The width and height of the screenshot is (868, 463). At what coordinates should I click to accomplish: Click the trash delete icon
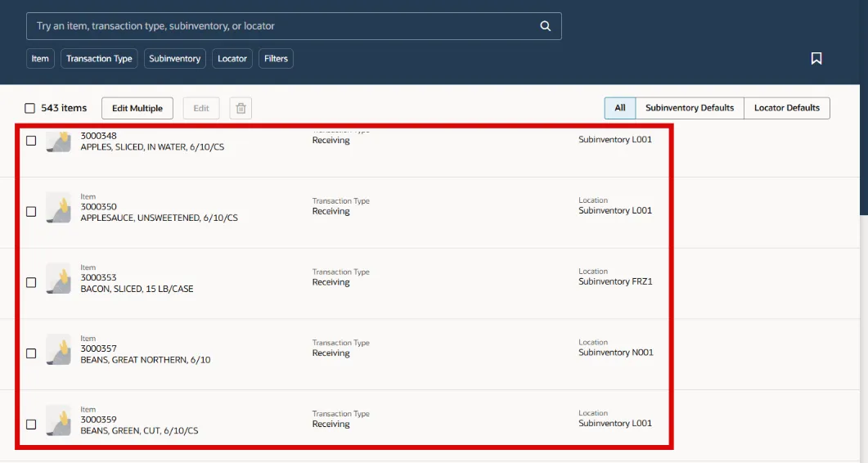[241, 108]
